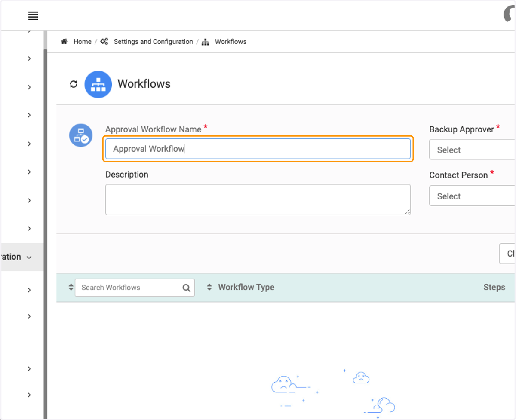Click the house icon in the breadcrumb
The width and height of the screenshot is (516, 420).
64,42
